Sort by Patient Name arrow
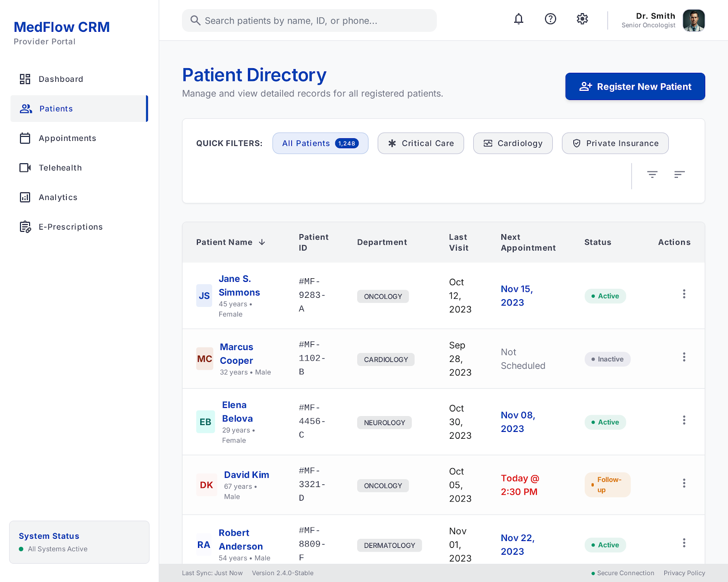This screenshot has height=582, width=728. 262,242
